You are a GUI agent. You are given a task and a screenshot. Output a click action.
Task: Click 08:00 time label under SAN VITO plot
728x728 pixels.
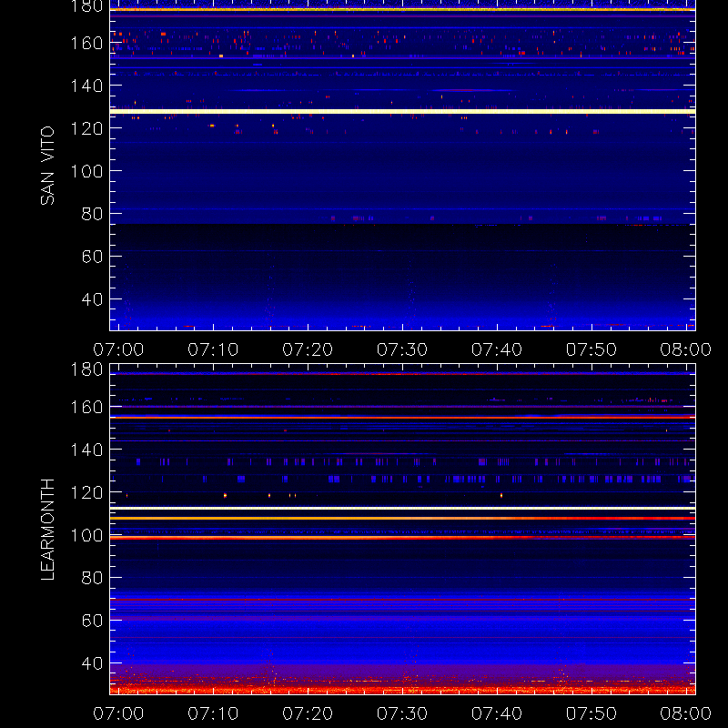pyautogui.click(x=686, y=349)
